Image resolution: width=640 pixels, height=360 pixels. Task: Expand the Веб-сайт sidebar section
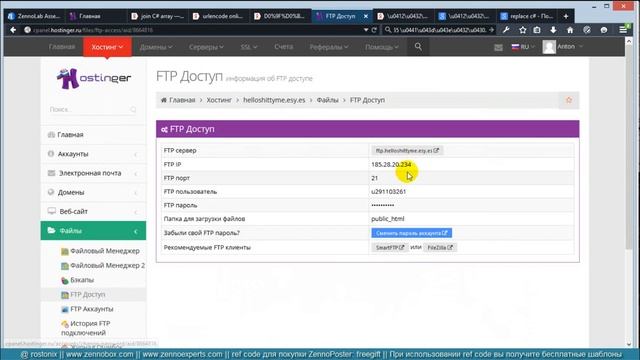tap(93, 211)
